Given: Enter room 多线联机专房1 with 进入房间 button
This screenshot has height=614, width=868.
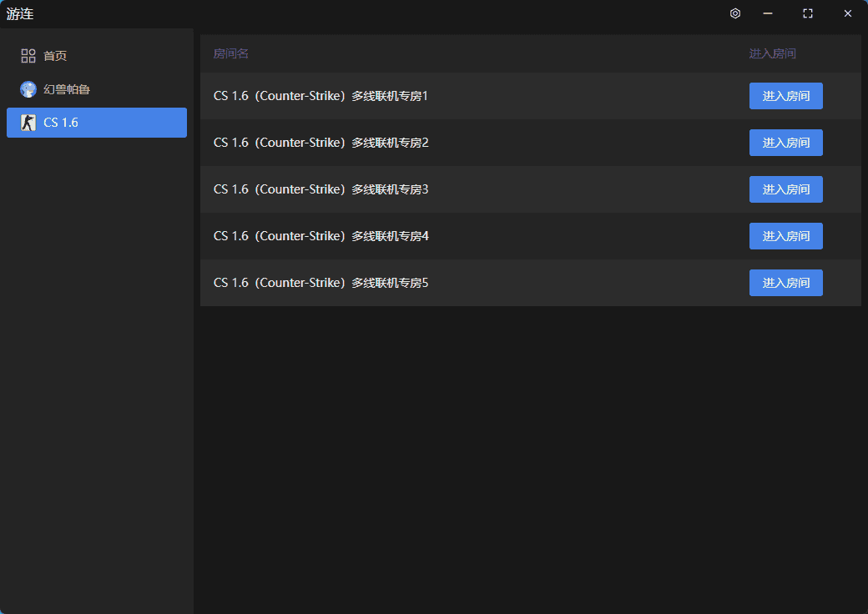Looking at the screenshot, I should 785,96.
